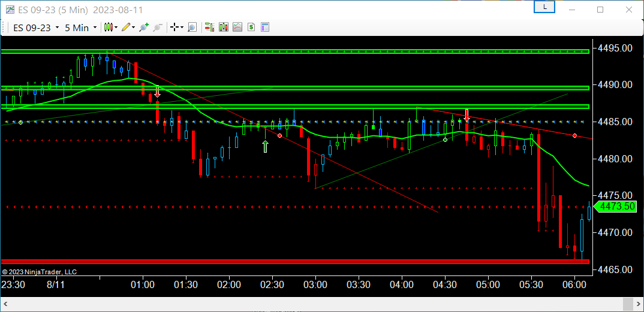Screen dimensions: 644x312
Task: Select the red dot marker near 02:35
Action: [x=279, y=135]
